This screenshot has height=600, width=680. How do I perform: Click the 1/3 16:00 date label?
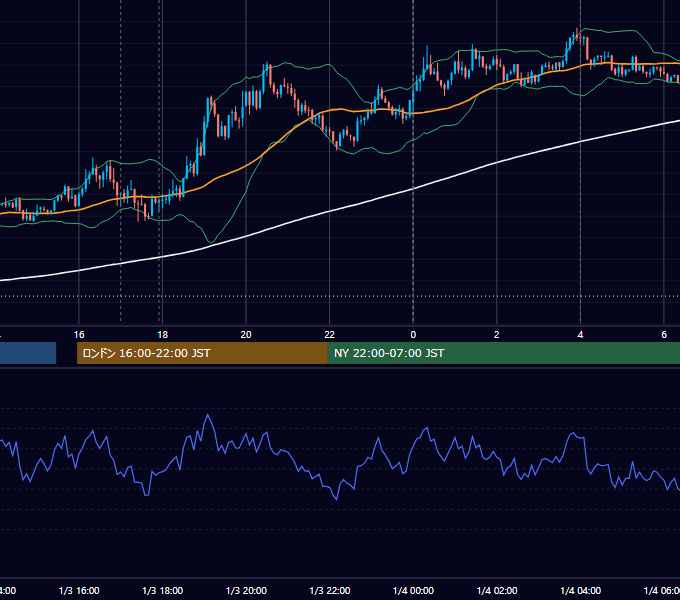coord(79,591)
